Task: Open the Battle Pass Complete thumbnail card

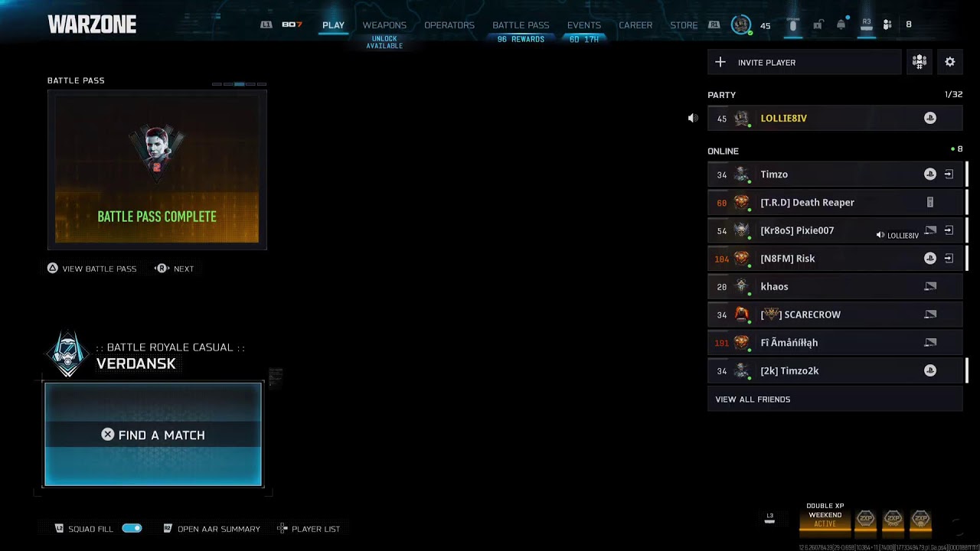Action: click(x=157, y=169)
